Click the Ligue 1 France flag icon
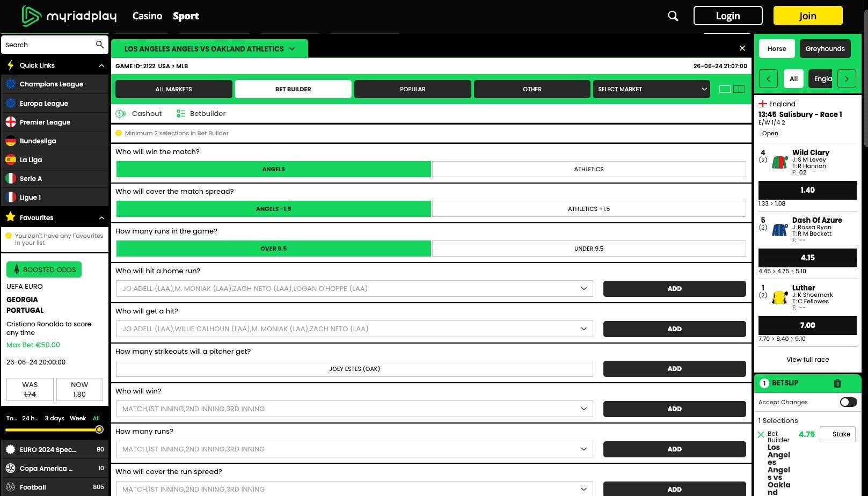 (10, 197)
